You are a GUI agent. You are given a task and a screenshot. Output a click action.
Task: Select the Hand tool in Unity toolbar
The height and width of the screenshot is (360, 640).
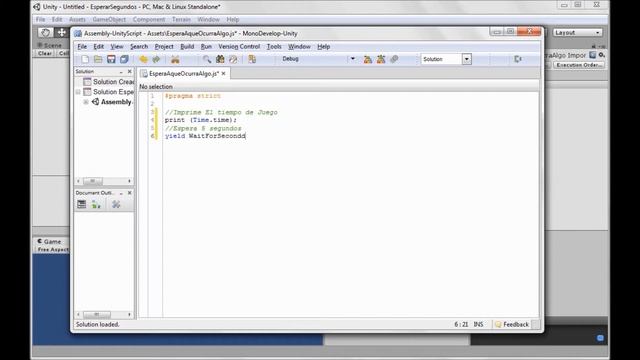pos(45,32)
